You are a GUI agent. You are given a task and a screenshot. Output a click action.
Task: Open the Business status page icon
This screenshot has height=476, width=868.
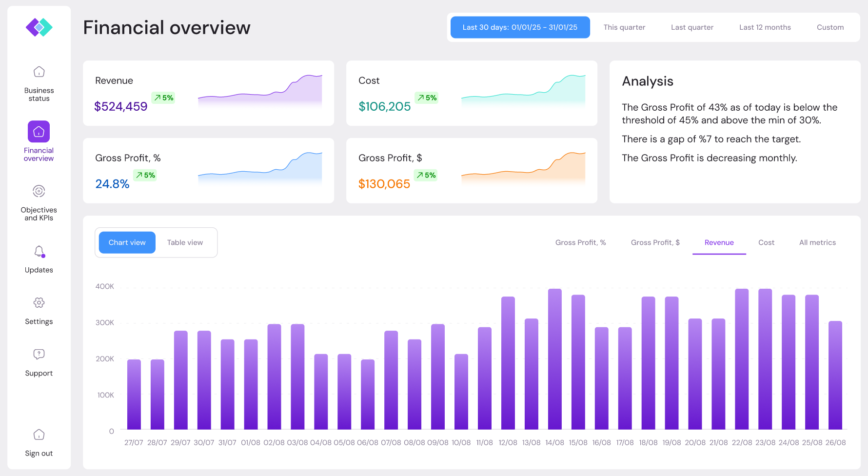pyautogui.click(x=39, y=72)
